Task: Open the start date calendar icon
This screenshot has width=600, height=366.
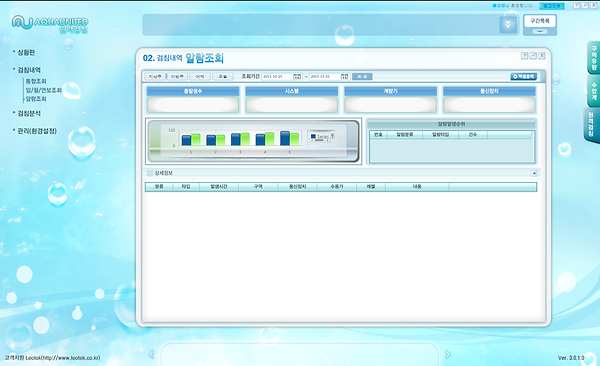Action: [x=297, y=77]
